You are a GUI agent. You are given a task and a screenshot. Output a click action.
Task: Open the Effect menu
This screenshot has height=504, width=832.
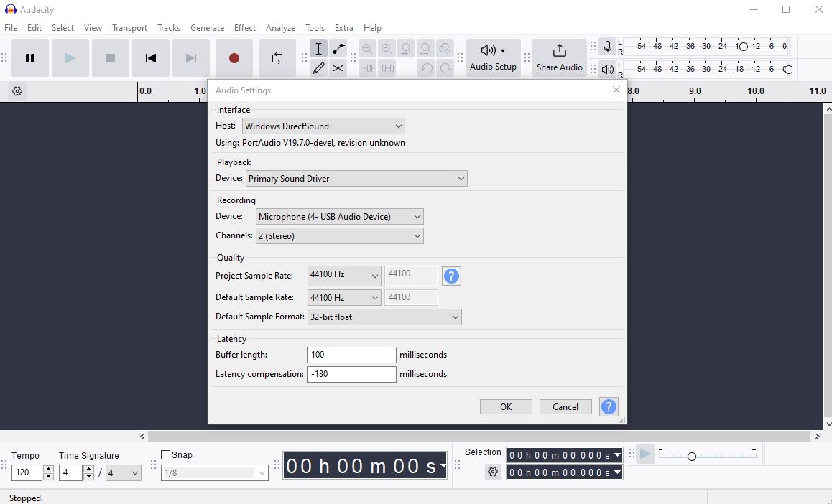[244, 27]
